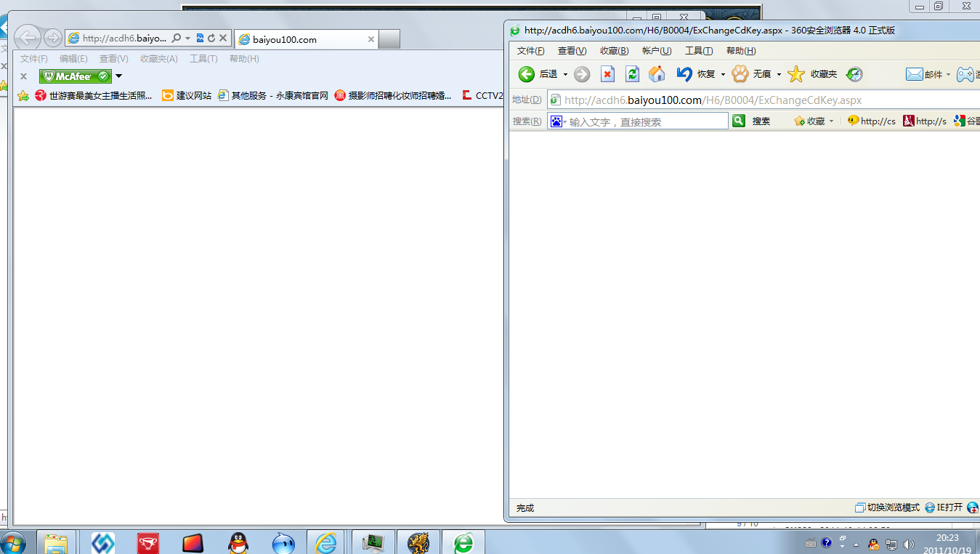The width and height of the screenshot is (980, 554).
Task: Open the back button history dropdown arrow
Action: [565, 75]
